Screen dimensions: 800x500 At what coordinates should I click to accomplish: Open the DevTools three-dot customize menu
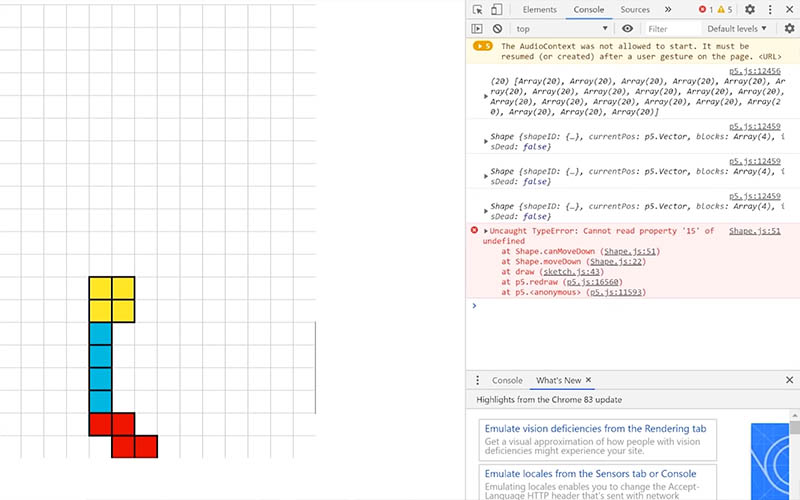click(770, 10)
